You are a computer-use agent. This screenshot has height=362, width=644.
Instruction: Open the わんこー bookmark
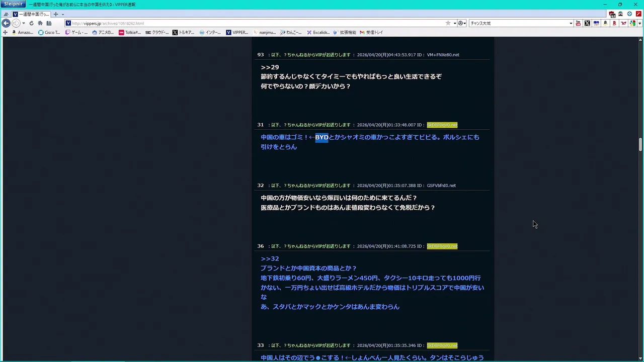[x=291, y=32]
